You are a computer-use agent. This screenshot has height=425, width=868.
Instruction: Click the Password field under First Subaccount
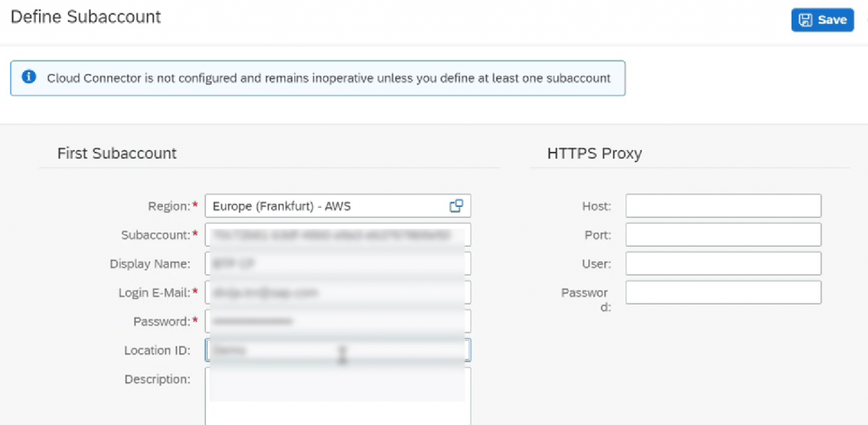[337, 322]
